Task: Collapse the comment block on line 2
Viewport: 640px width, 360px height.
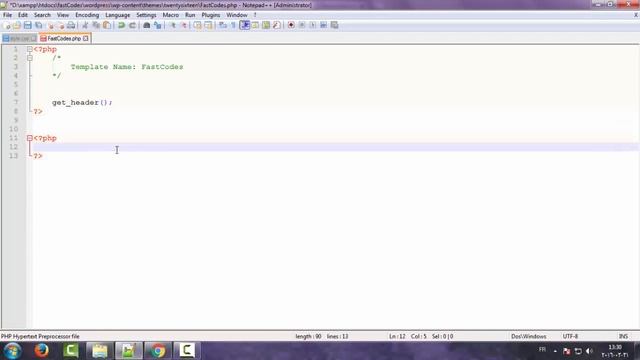Action: [x=30, y=58]
